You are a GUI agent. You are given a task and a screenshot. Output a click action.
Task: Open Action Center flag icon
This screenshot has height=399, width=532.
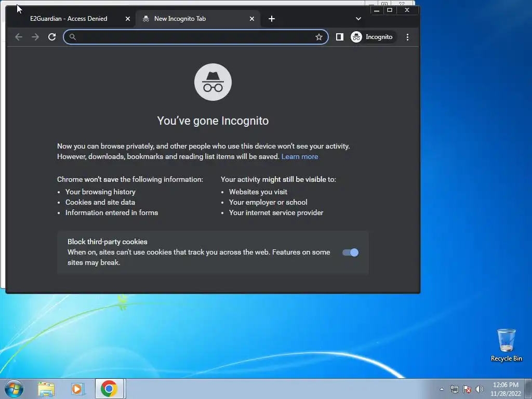click(x=467, y=389)
